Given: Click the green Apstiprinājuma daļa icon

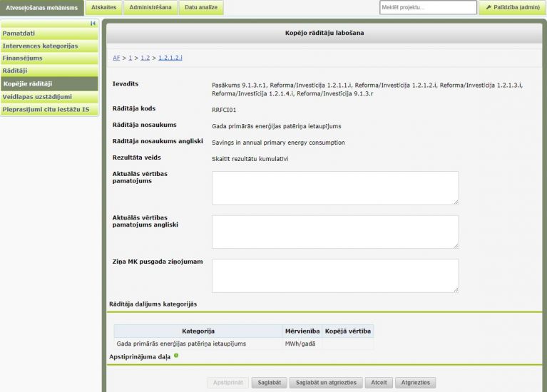Looking at the screenshot, I should pos(176,356).
